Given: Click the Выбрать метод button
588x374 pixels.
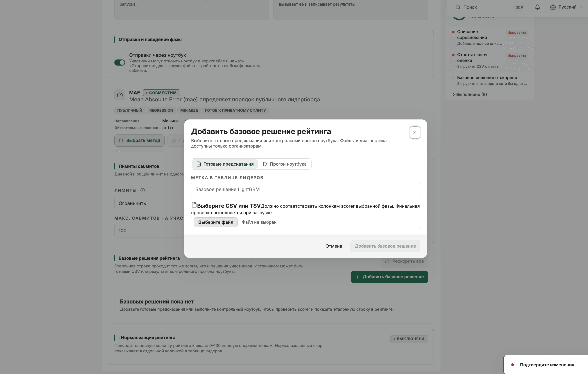Looking at the screenshot, I should (139, 141).
